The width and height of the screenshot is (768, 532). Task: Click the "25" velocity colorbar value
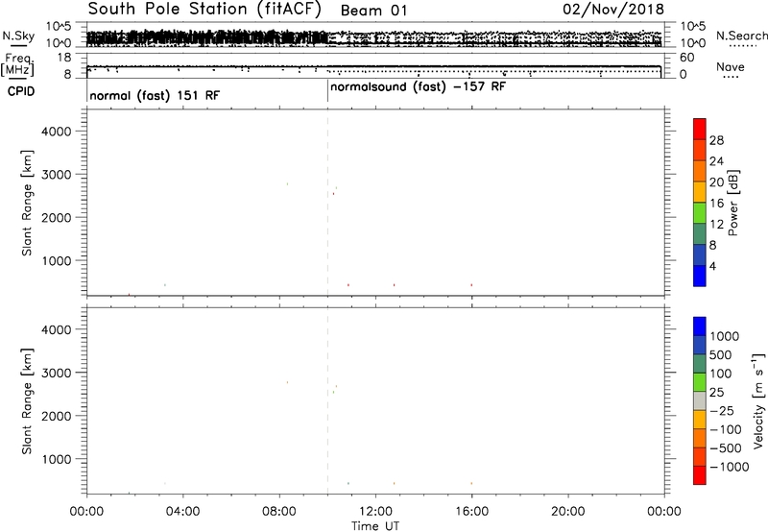click(716, 393)
